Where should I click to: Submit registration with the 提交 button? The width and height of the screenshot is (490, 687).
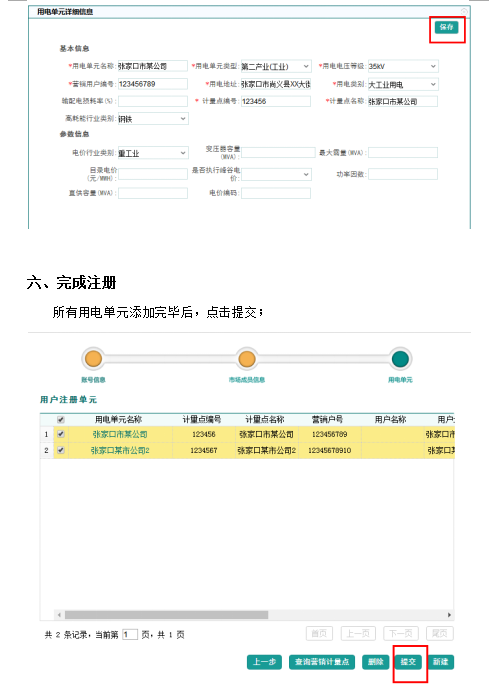[408, 662]
